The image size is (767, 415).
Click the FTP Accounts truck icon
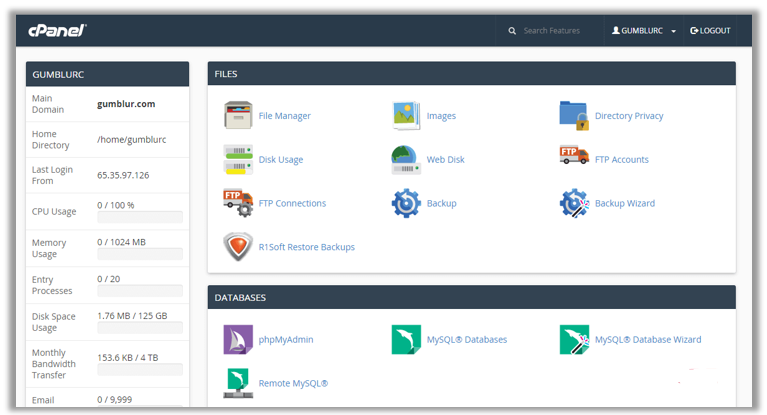[x=574, y=155]
